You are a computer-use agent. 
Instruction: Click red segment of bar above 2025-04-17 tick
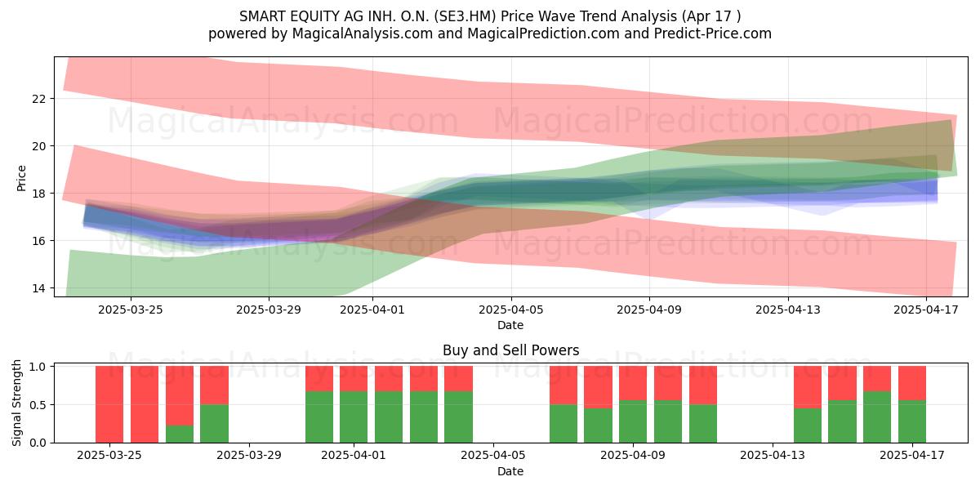pyautogui.click(x=912, y=383)
